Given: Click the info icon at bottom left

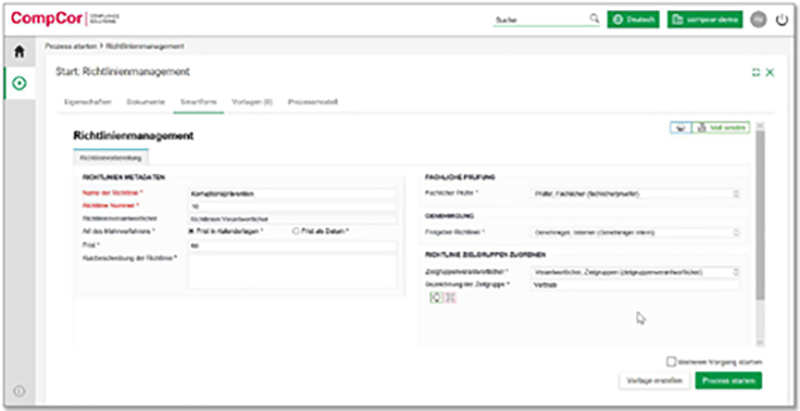Looking at the screenshot, I should point(18,390).
